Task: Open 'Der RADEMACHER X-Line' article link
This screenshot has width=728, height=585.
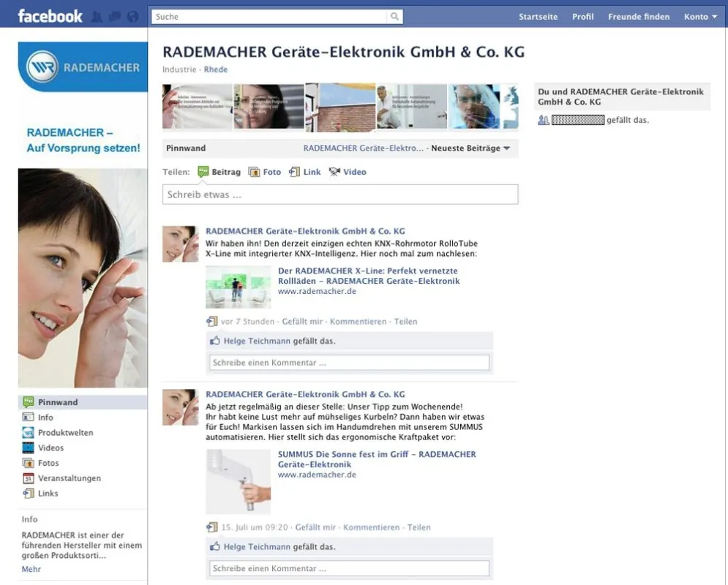Action: tap(369, 276)
